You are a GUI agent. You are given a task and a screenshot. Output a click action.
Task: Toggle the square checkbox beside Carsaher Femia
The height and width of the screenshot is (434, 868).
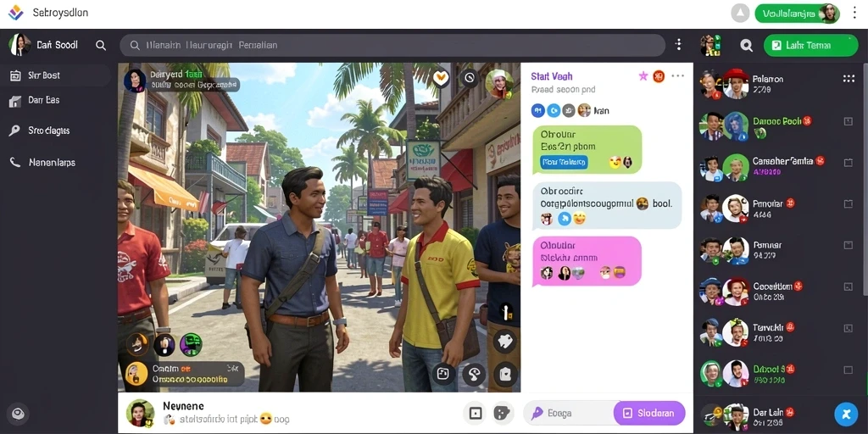pyautogui.click(x=848, y=163)
